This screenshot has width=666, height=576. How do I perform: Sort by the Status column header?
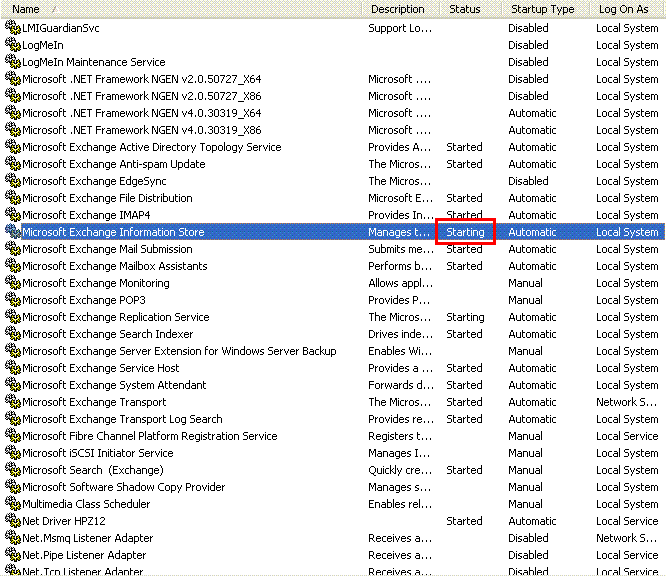[x=471, y=9]
